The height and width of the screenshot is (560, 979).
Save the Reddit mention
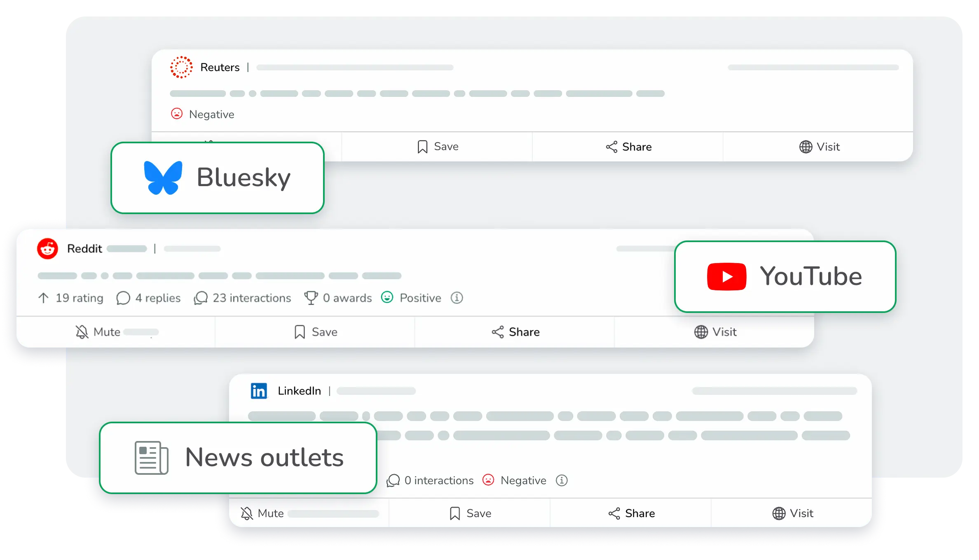point(316,332)
